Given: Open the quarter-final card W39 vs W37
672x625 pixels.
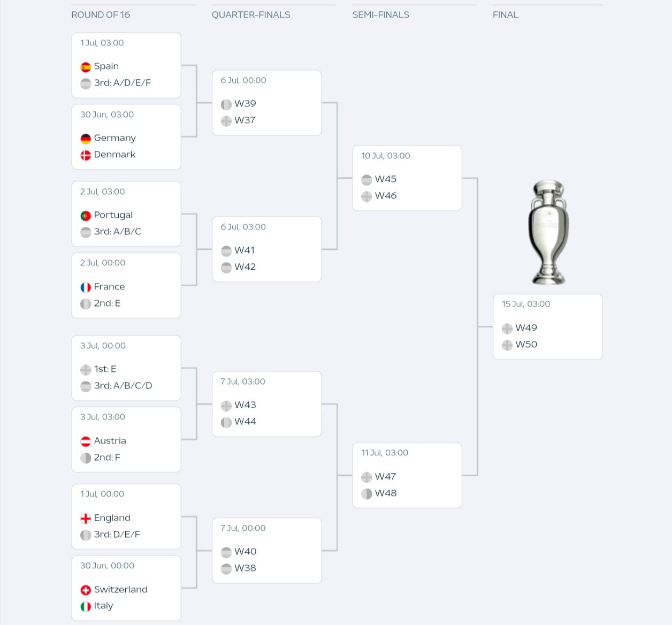Looking at the screenshot, I should [x=267, y=103].
